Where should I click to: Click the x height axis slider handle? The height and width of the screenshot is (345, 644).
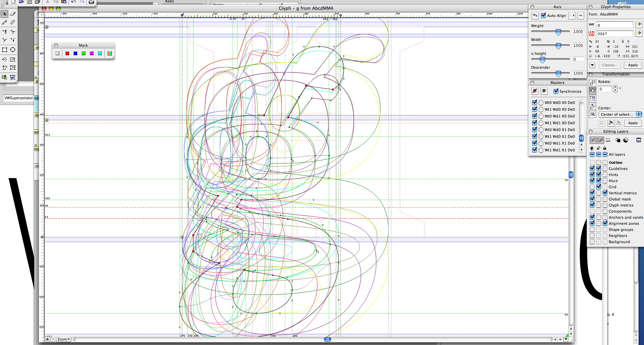[542, 60]
